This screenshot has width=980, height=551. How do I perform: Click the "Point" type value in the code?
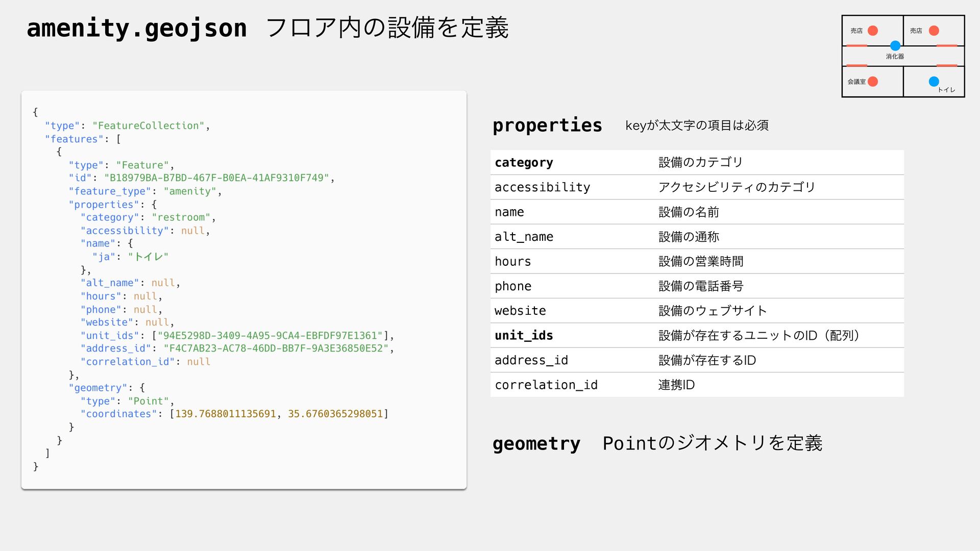(148, 401)
